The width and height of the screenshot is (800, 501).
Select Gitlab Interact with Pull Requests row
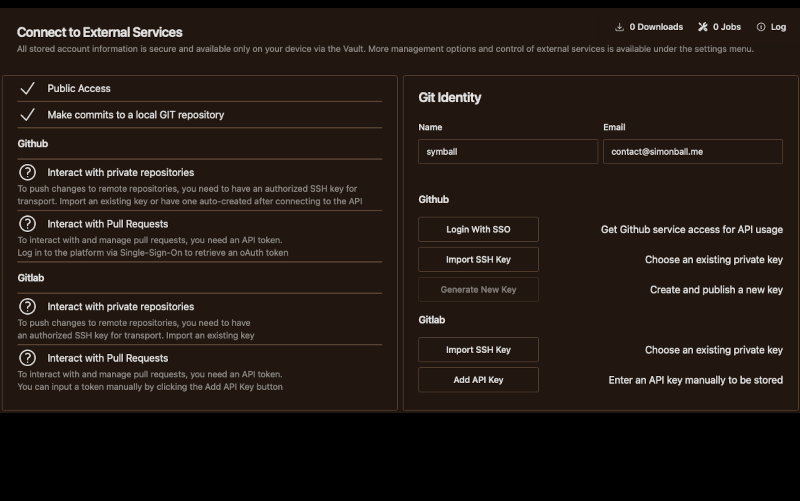coord(107,358)
